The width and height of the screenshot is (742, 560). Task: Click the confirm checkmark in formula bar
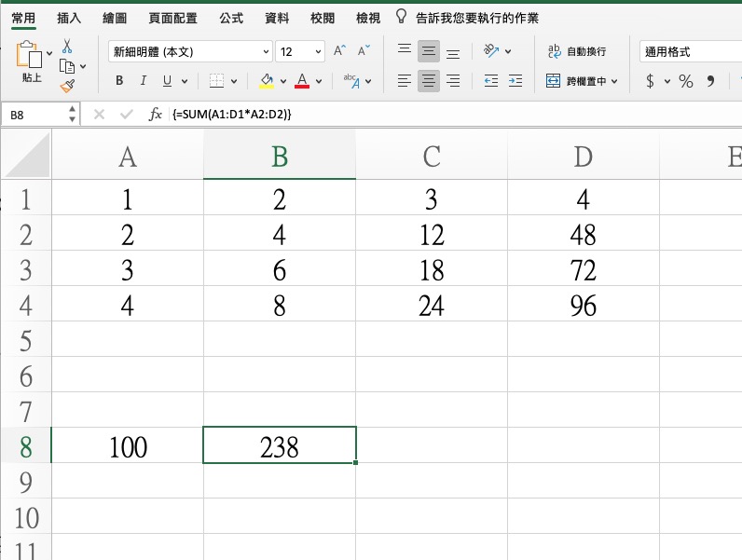coord(127,115)
